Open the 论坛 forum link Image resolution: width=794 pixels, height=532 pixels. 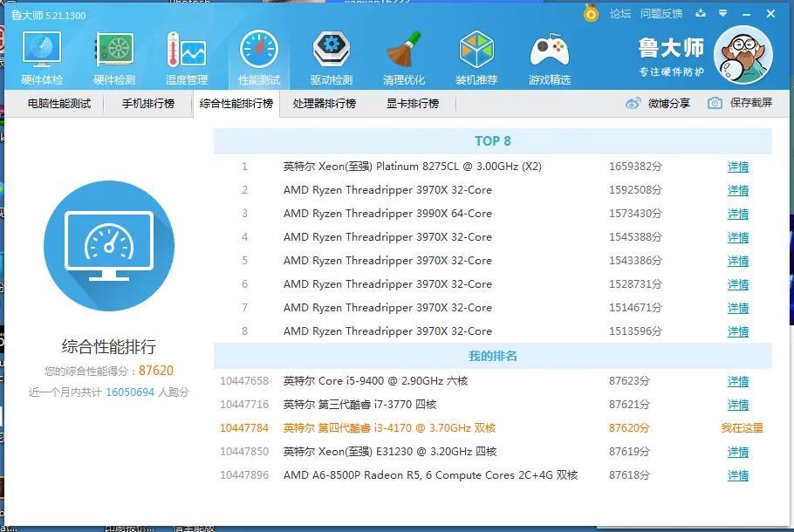click(x=619, y=14)
